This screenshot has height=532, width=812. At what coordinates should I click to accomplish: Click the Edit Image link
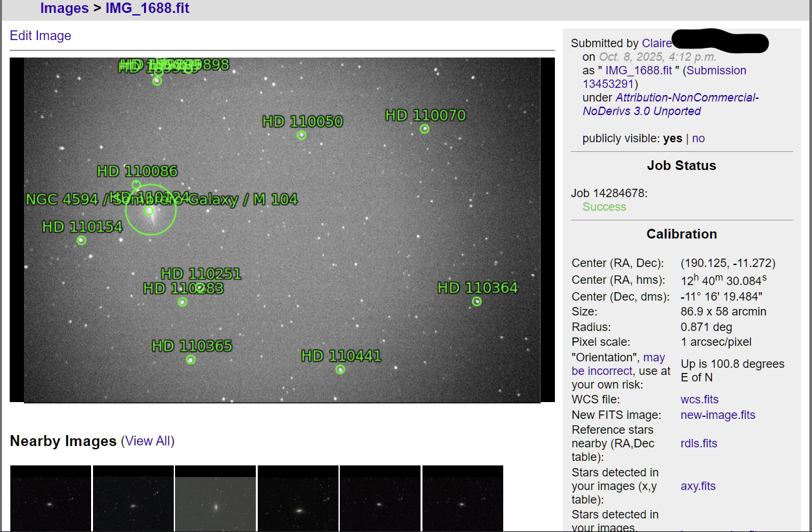coord(40,36)
